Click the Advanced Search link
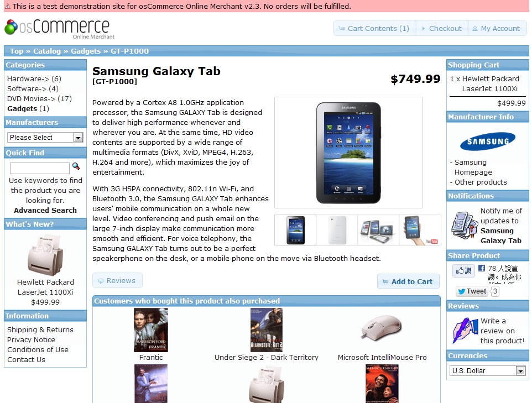532x403 pixels. [45, 210]
